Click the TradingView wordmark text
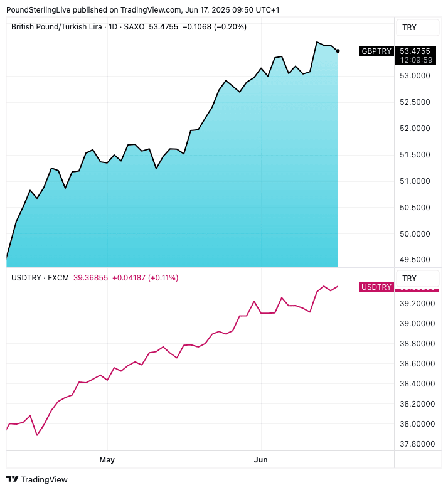This screenshot has width=448, height=490. click(x=44, y=480)
